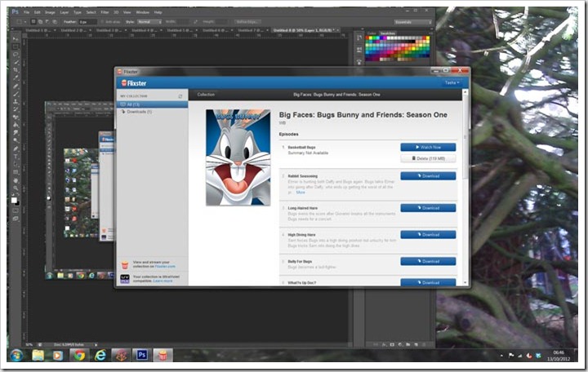The image size is (588, 372).
Task: Open the Flixster.com link
Action: pyautogui.click(x=165, y=267)
